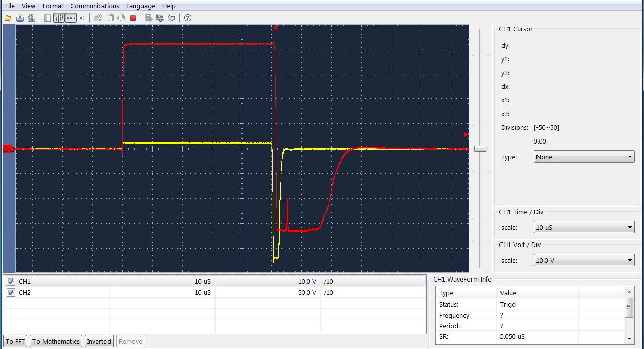Click the To Mathematics button
Viewport: 644px width, 349px height.
(56, 341)
